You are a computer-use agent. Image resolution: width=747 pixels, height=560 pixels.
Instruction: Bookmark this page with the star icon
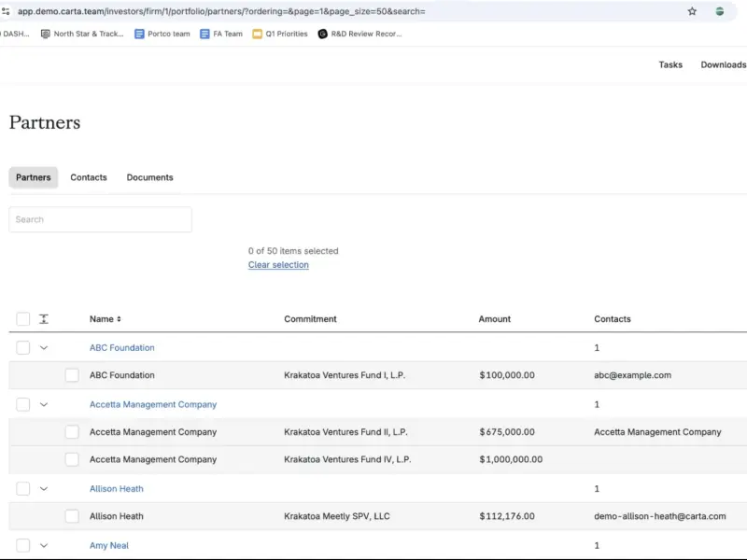(x=692, y=11)
